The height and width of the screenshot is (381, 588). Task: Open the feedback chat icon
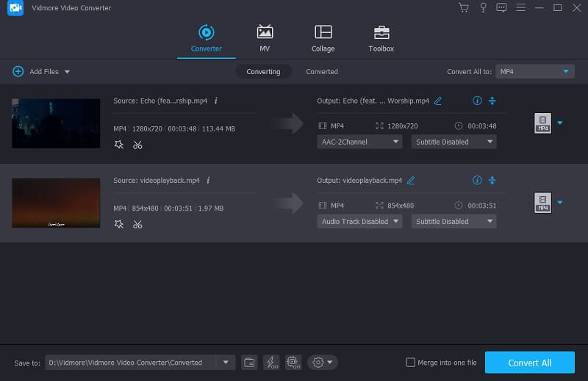(x=501, y=7)
